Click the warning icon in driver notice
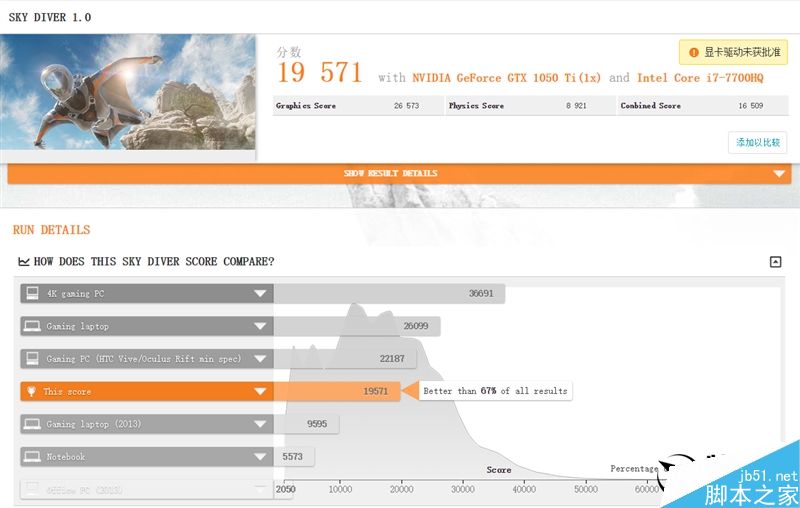 (x=694, y=53)
